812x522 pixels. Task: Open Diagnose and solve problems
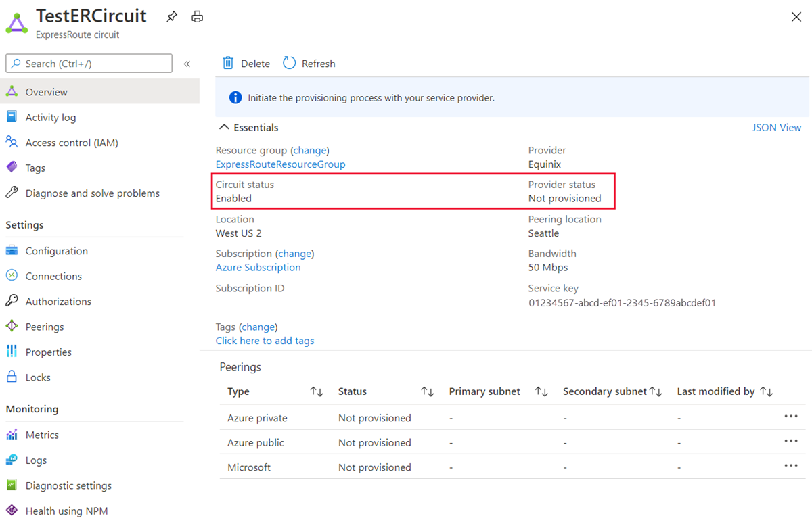click(92, 193)
